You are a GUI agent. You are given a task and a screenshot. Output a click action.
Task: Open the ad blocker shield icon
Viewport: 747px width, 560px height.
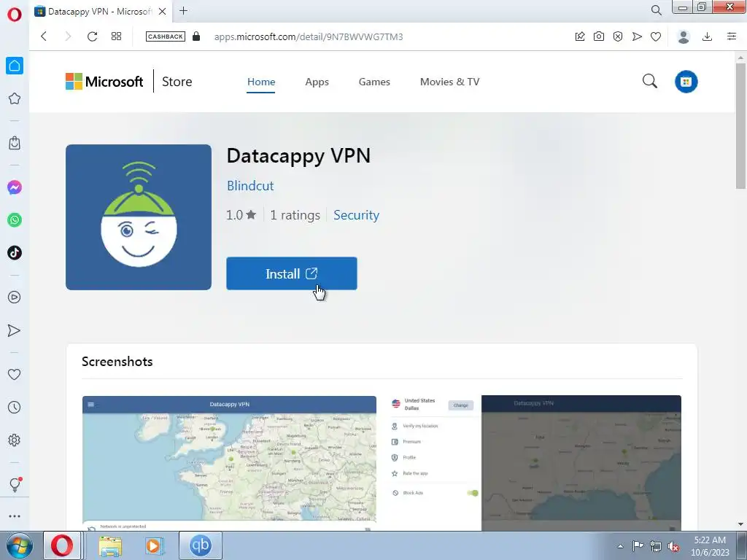[x=618, y=36]
